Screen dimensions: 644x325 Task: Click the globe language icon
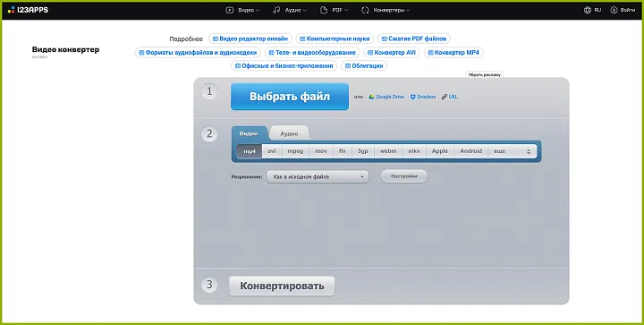pyautogui.click(x=588, y=10)
